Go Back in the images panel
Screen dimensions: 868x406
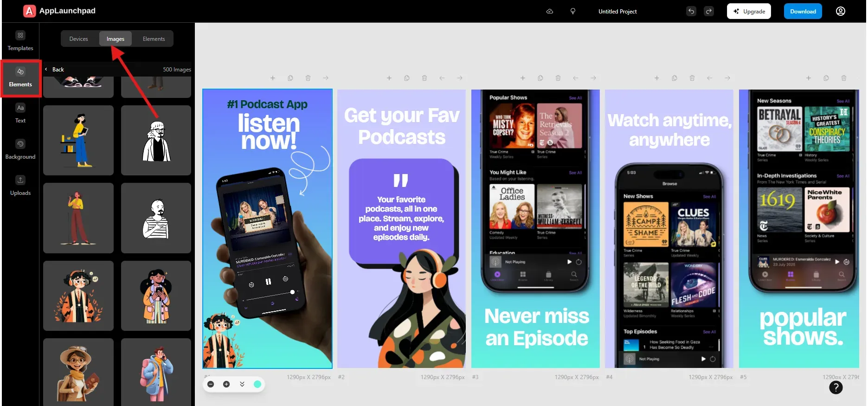[55, 69]
